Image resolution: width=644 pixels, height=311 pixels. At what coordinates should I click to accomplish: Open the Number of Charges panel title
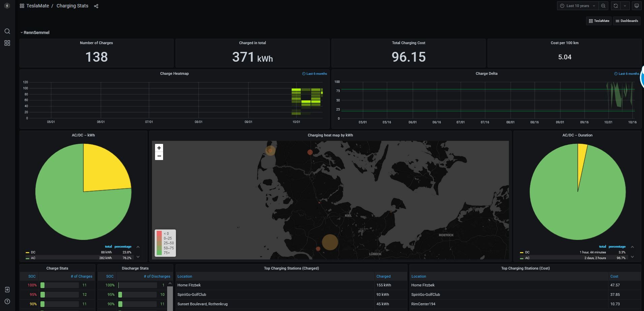[x=96, y=43]
